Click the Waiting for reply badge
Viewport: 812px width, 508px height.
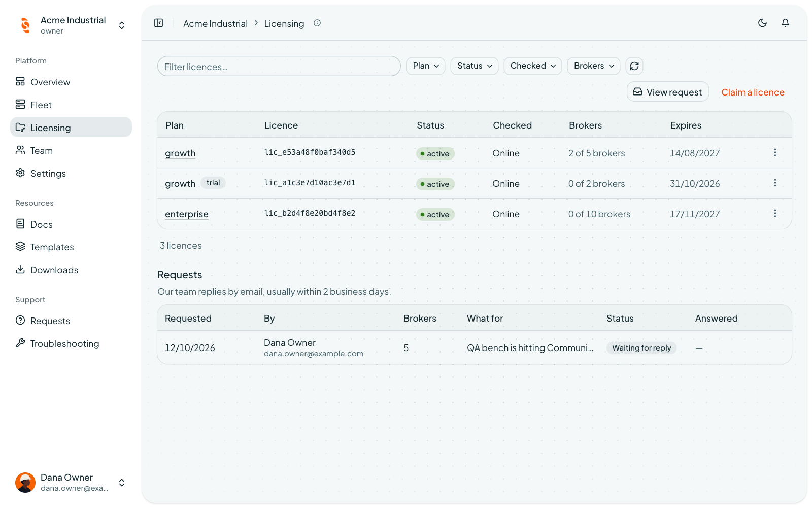click(641, 348)
